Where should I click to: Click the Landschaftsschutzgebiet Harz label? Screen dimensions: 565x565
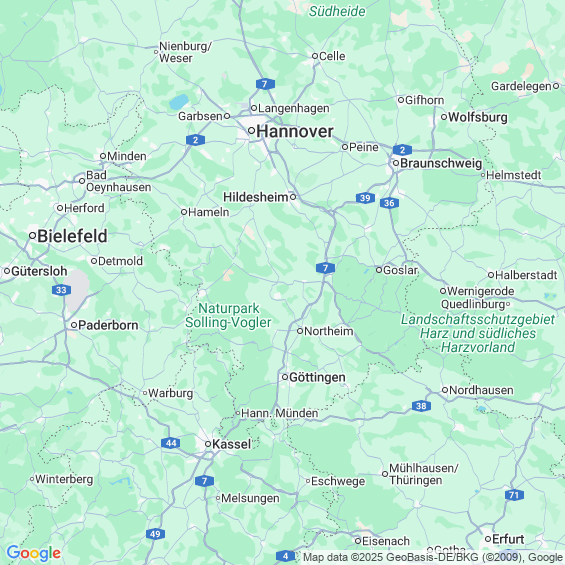[x=478, y=333]
